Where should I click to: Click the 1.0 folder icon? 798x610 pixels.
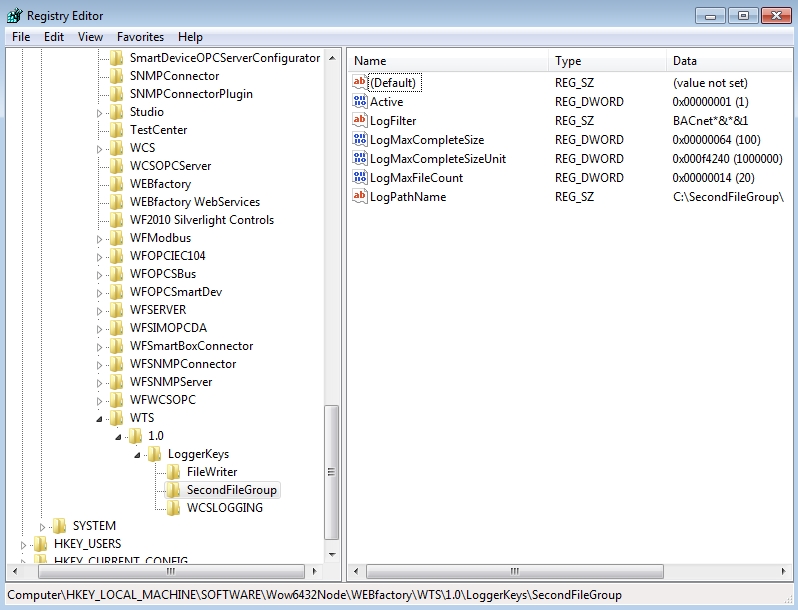(135, 436)
